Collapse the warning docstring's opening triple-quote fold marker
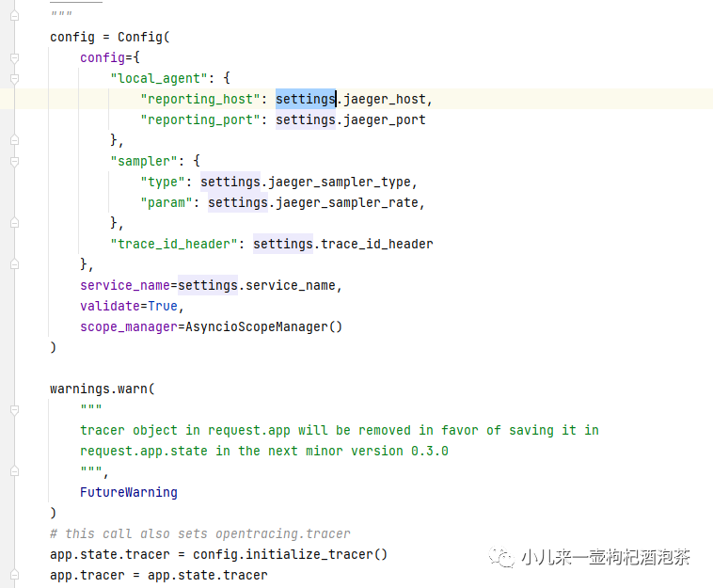 14,409
